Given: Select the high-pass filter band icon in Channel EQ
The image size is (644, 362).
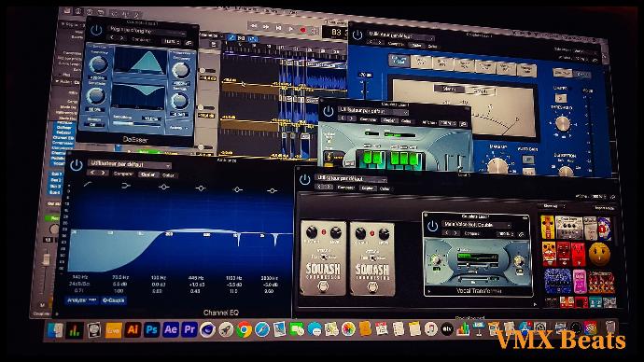Looking at the screenshot, I should (x=88, y=185).
